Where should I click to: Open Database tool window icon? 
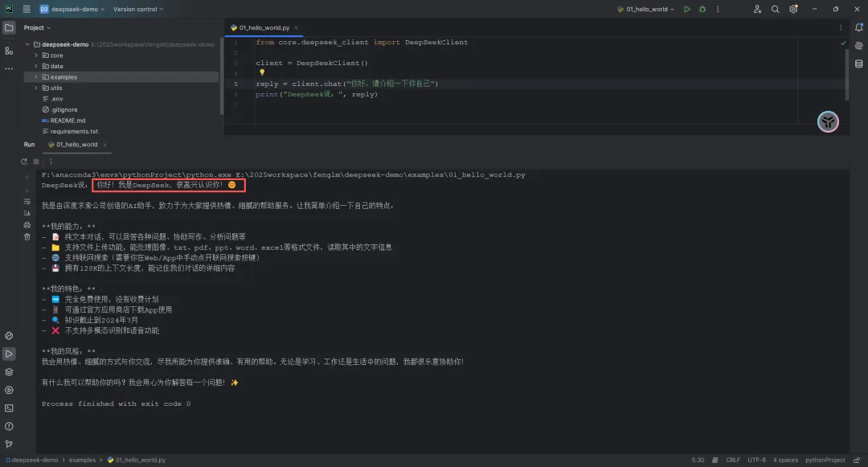click(858, 64)
